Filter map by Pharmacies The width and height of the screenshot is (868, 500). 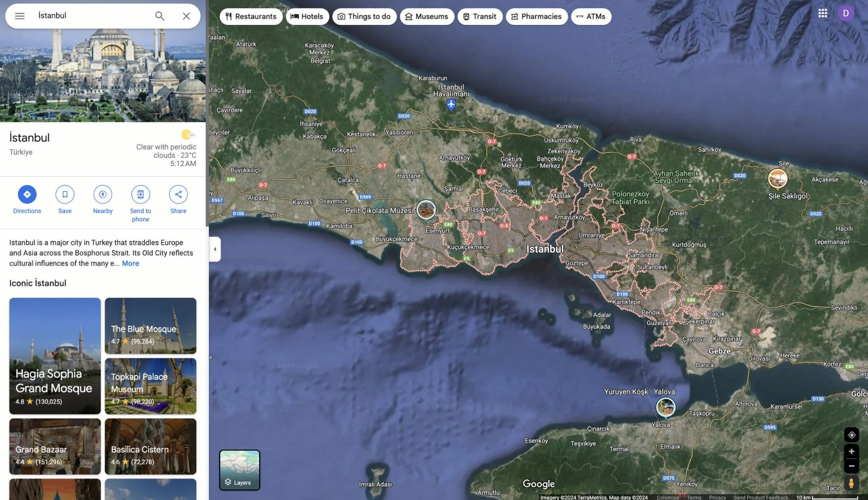537,16
